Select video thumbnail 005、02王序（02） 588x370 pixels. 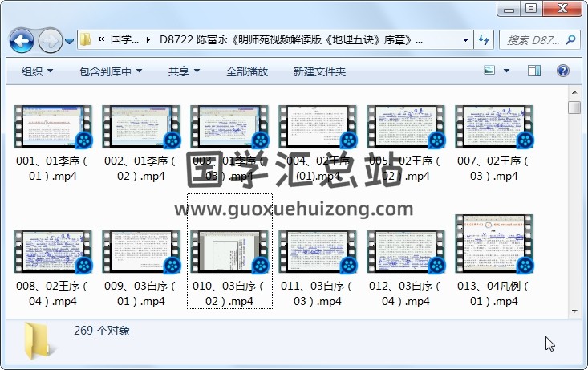click(406, 127)
